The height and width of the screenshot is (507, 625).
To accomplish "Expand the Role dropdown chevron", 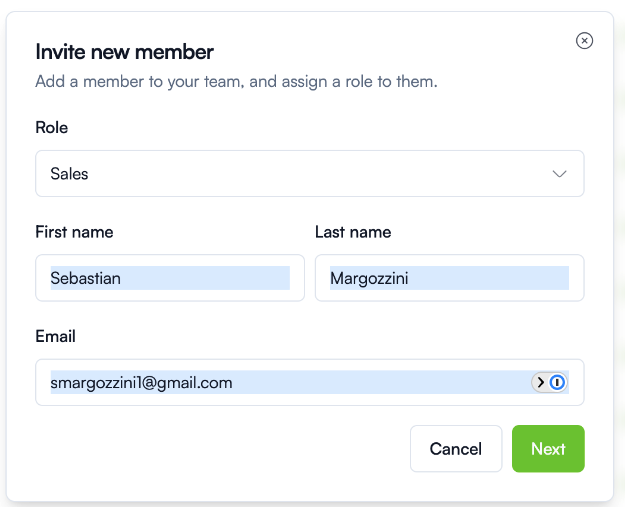I will [x=560, y=174].
